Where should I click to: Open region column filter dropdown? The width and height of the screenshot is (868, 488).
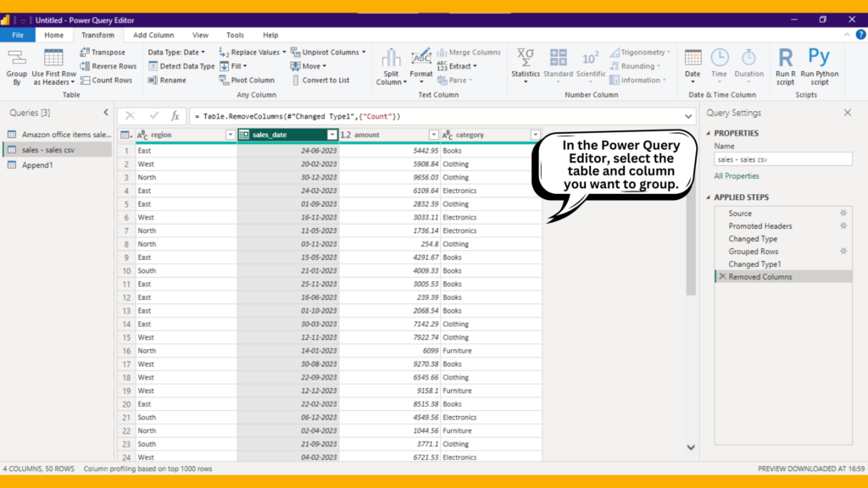coord(231,135)
